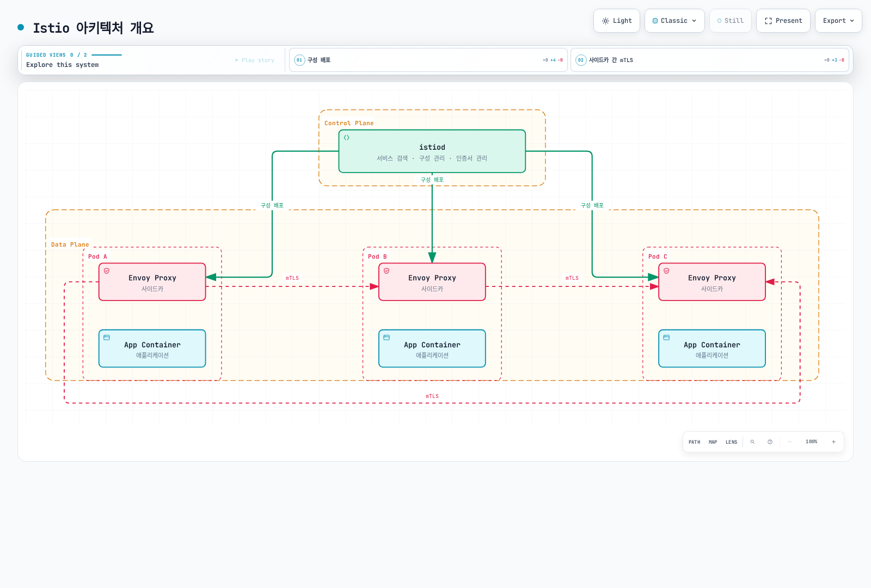Click the Pod A label
Viewport: 871px width, 588px height.
(97, 256)
